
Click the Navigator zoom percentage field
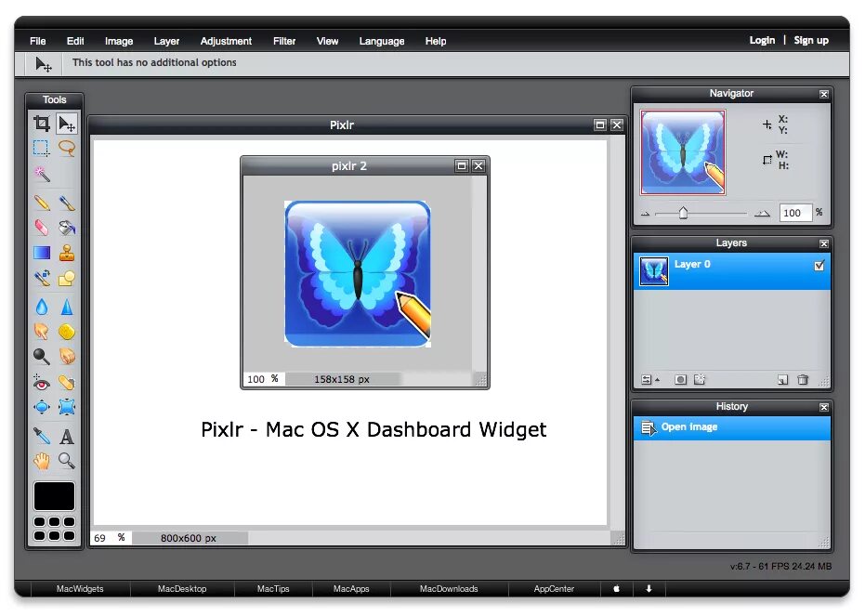click(795, 213)
